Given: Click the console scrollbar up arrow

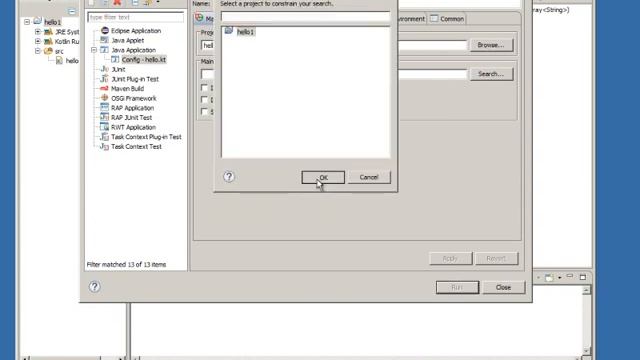Looking at the screenshot, I should [x=586, y=290].
